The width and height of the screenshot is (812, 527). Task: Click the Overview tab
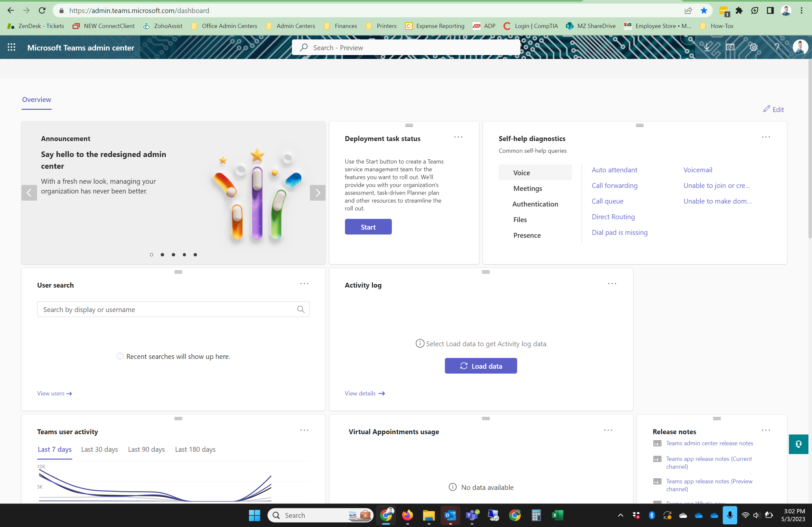pos(36,100)
